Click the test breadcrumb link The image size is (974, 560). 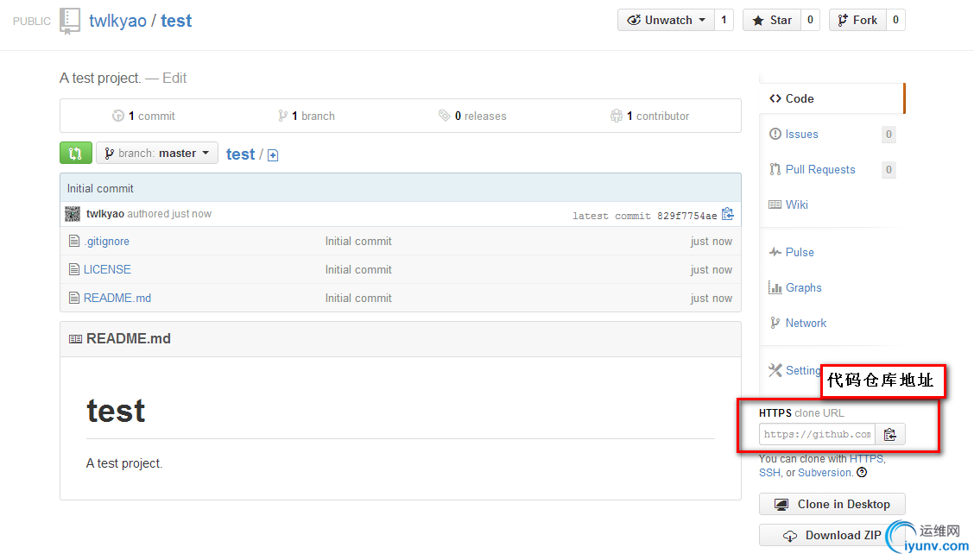pyautogui.click(x=240, y=154)
